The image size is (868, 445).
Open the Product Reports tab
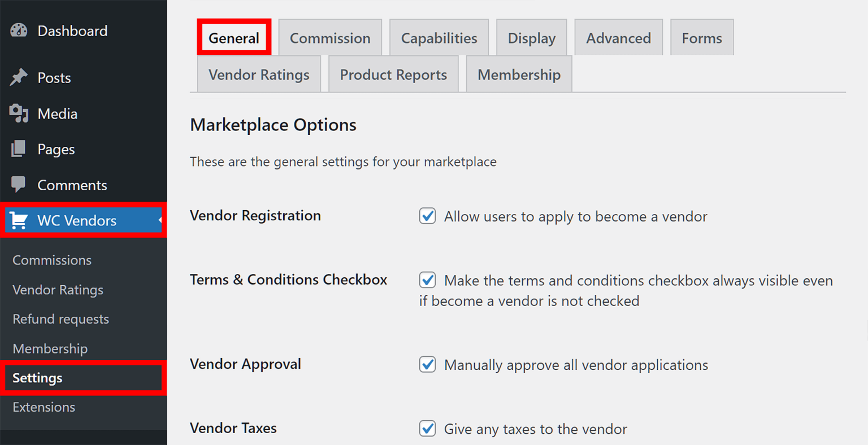click(393, 74)
